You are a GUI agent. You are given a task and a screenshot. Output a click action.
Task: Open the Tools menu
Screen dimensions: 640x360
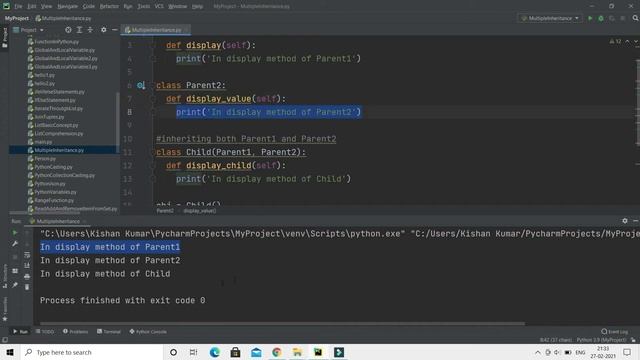point(144,6)
